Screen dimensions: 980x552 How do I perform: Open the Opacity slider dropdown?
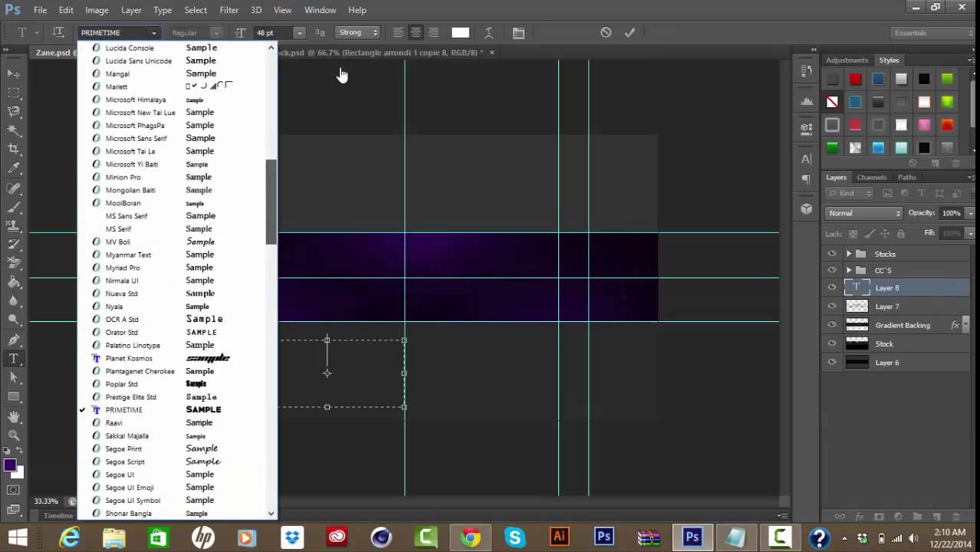click(x=970, y=213)
